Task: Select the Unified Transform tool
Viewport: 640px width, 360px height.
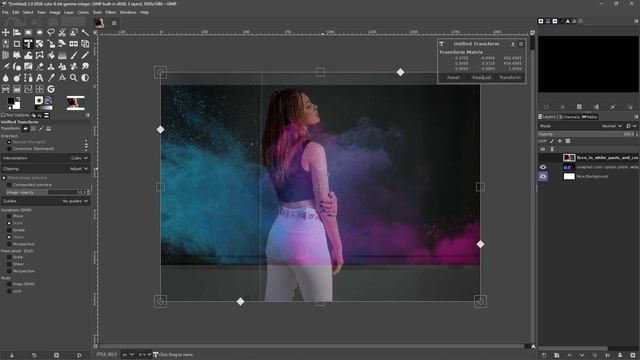Action: pos(28,44)
